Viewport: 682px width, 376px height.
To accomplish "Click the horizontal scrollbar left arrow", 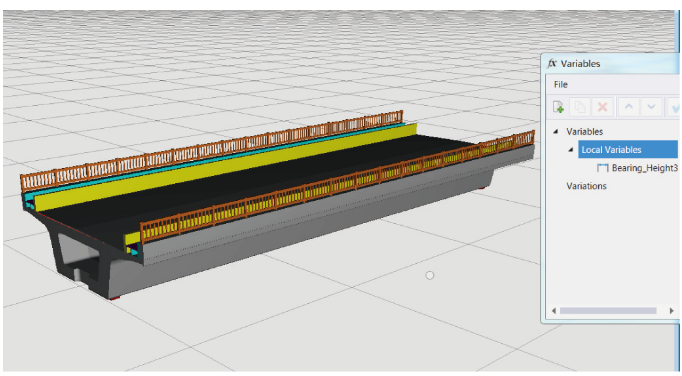I will (553, 311).
